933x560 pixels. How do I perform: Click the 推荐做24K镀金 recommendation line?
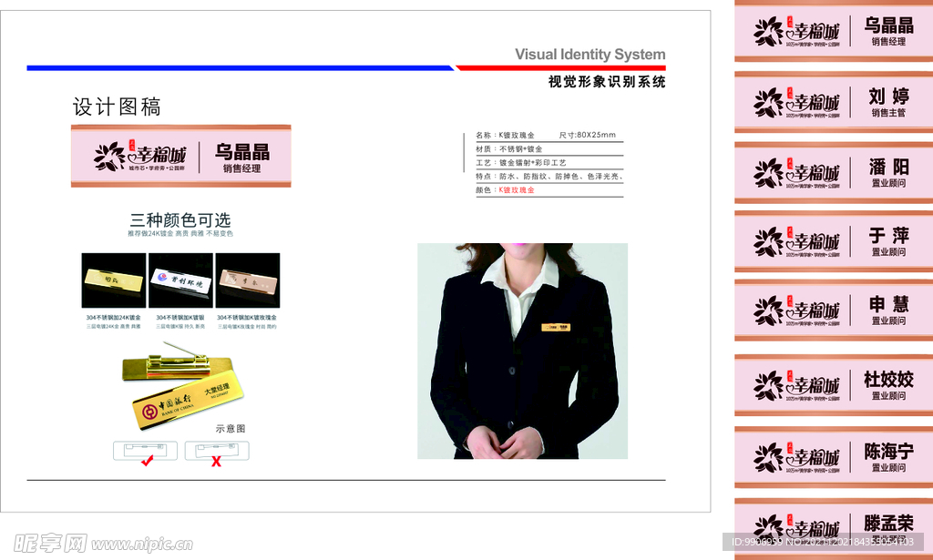click(x=180, y=234)
